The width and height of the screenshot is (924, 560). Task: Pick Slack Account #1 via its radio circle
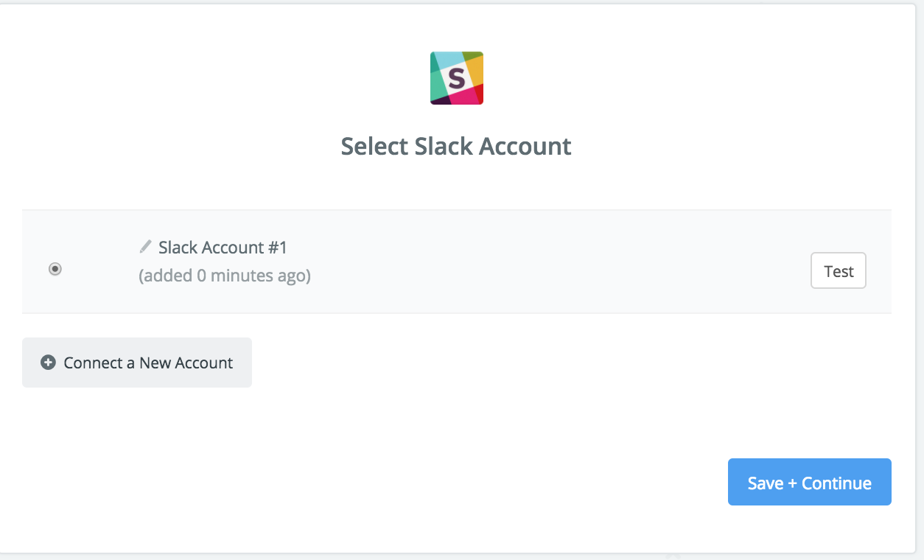click(x=55, y=269)
